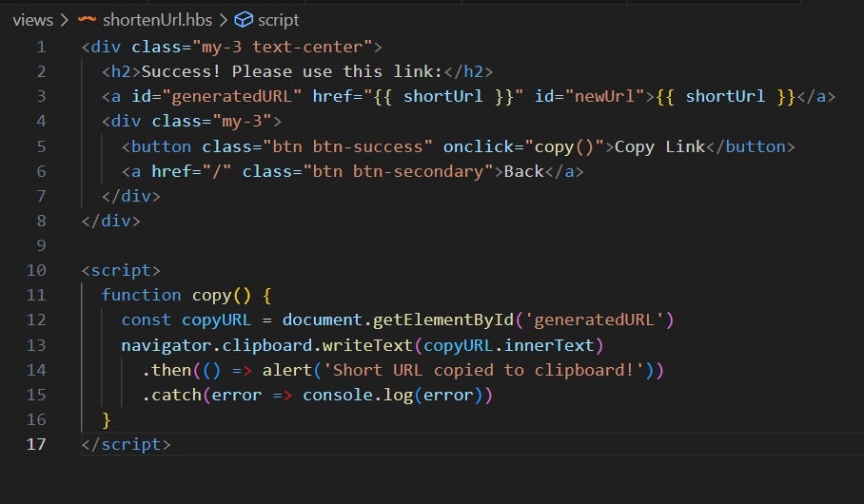This screenshot has width=864, height=504.
Task: Click the 'views' breadcrumb folder
Action: pyautogui.click(x=32, y=20)
